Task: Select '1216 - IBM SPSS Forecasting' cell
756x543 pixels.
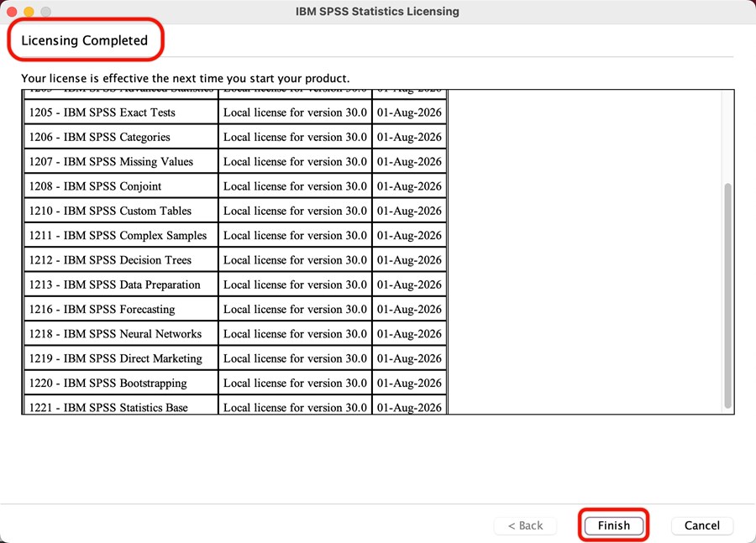Action: (x=121, y=309)
